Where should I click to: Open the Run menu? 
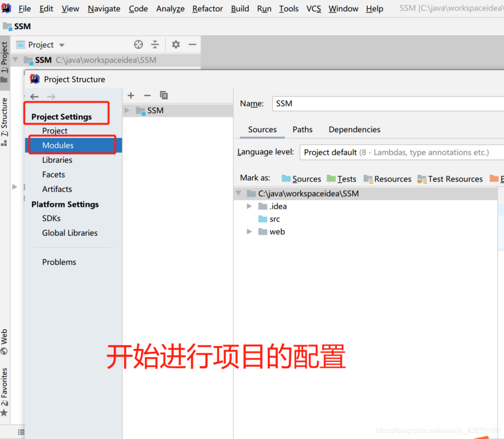point(264,8)
